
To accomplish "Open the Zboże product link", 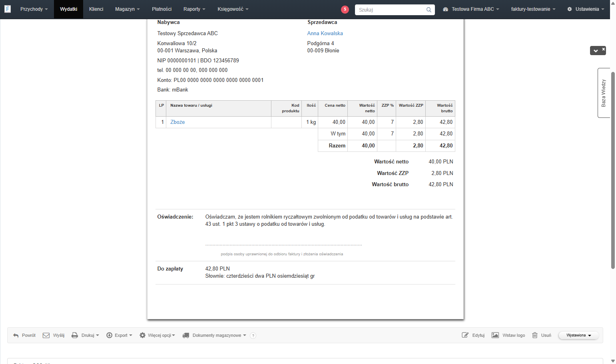I will coord(177,122).
